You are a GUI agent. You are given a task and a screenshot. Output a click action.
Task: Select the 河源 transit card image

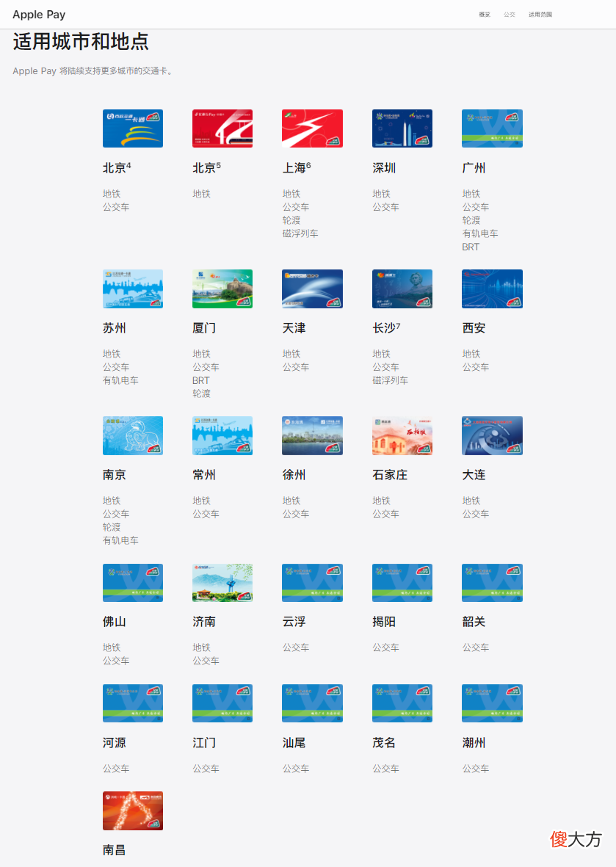133,703
